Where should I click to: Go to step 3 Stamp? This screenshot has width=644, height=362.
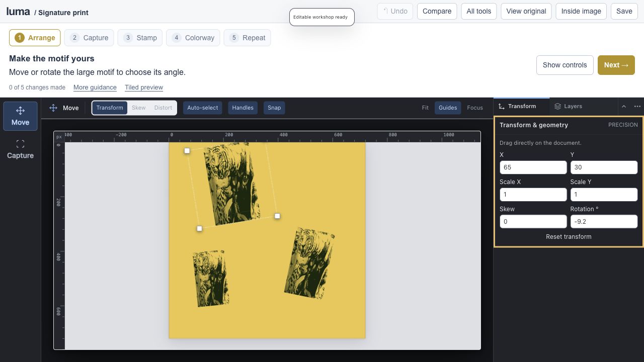point(140,38)
